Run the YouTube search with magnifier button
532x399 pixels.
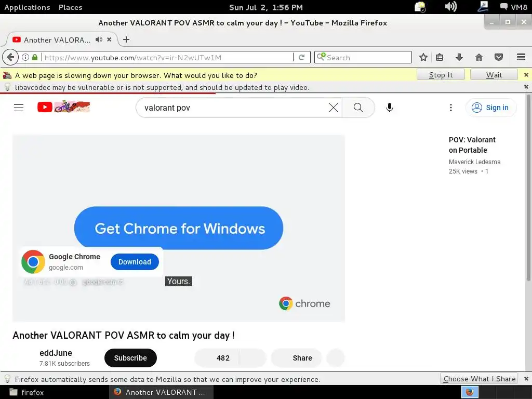(x=358, y=108)
